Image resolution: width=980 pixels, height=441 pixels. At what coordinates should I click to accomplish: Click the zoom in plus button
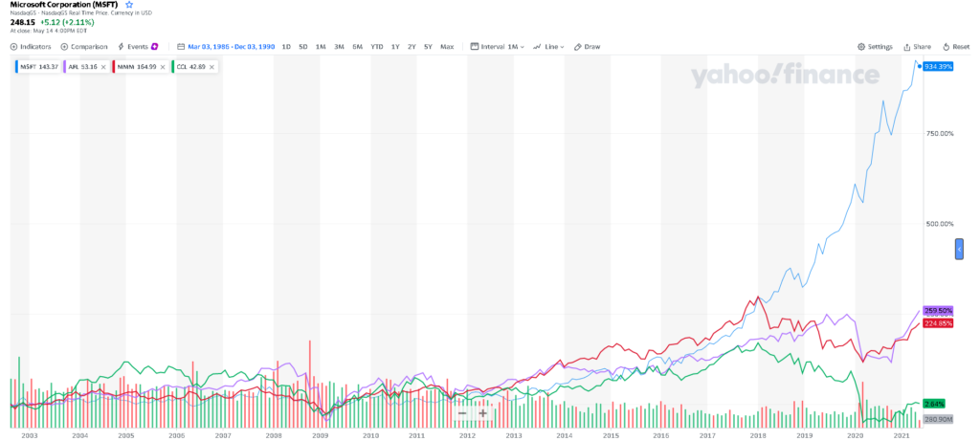483,413
